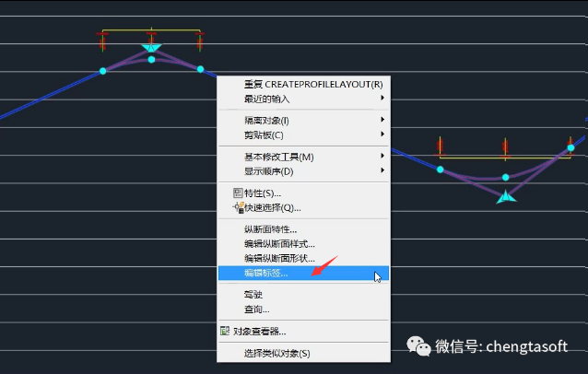Image resolution: width=588 pixels, height=374 pixels.
Task: Click cyan triangle PVI grip on crest curve
Action: click(151, 48)
